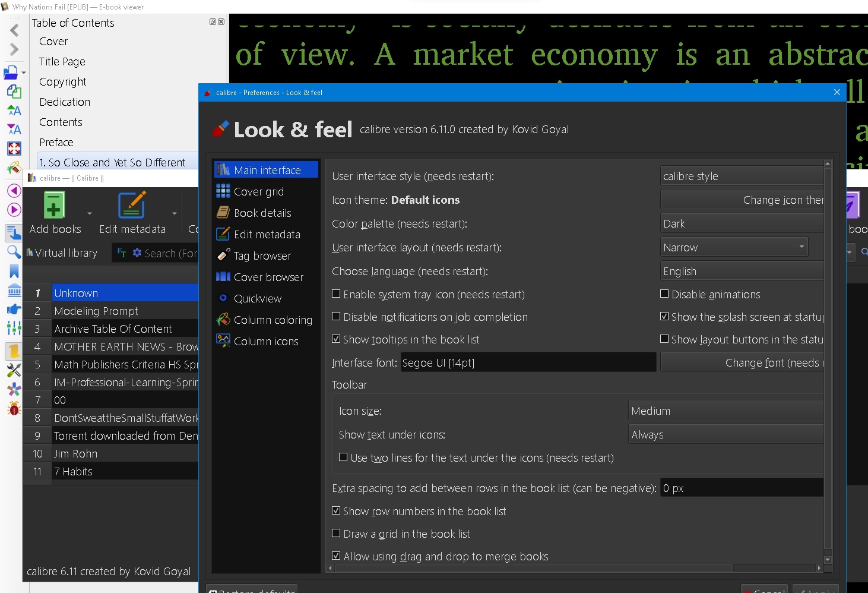
Task: Expand the Edit metadata toolbar dropdown arrow
Action: click(x=175, y=213)
